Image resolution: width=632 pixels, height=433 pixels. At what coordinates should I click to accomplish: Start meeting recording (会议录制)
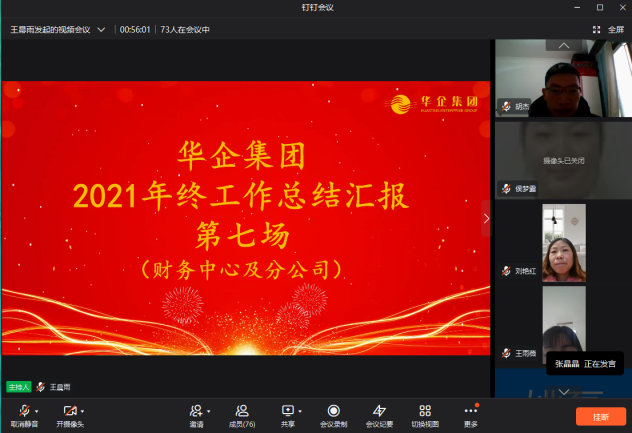[333, 411]
